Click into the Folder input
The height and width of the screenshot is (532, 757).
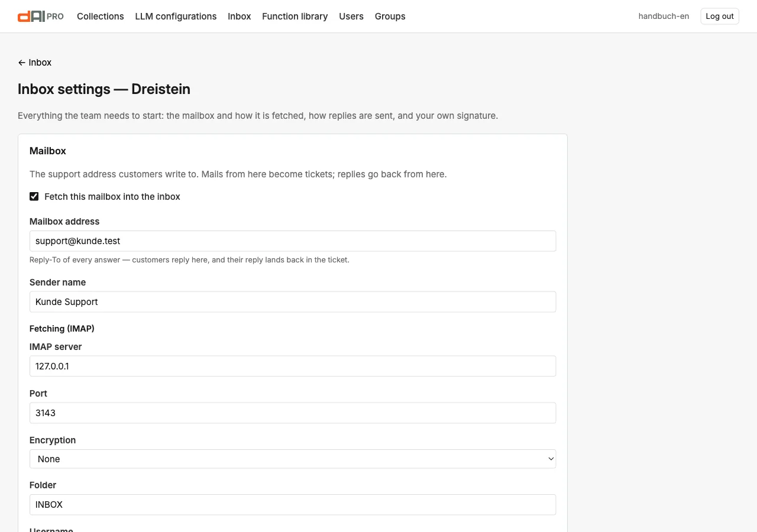[293, 504]
